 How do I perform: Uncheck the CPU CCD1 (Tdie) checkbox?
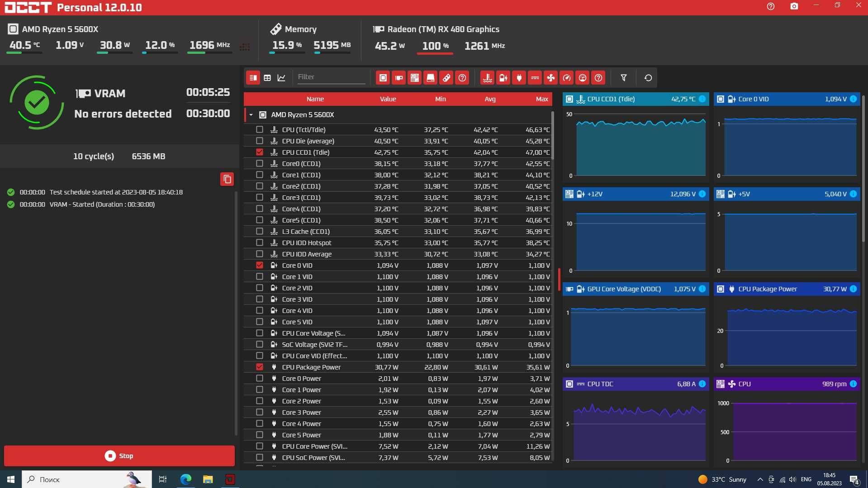[260, 152]
